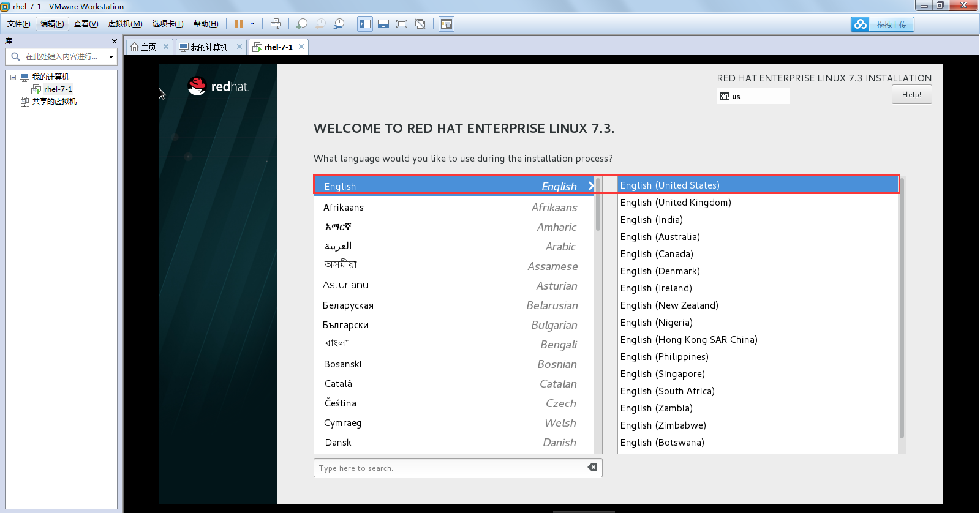Viewport: 980px width, 513px height.
Task: Close the 库 library panel
Action: 114,41
